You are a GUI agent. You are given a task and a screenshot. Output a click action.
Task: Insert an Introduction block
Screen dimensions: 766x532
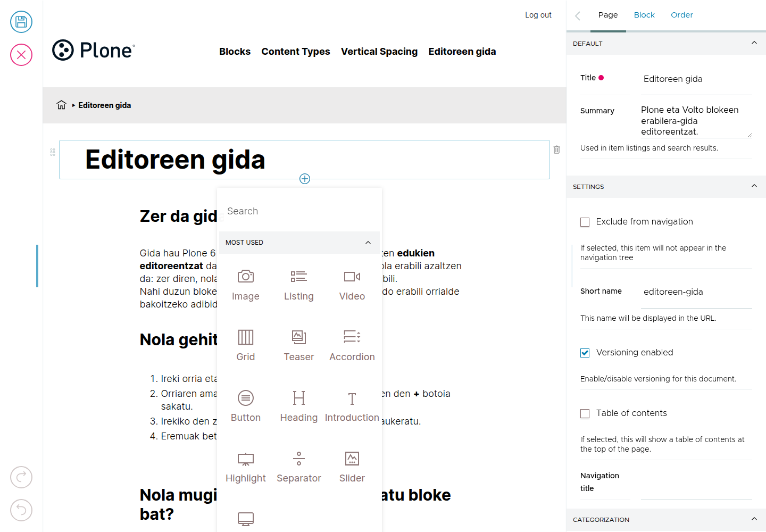tap(352, 406)
